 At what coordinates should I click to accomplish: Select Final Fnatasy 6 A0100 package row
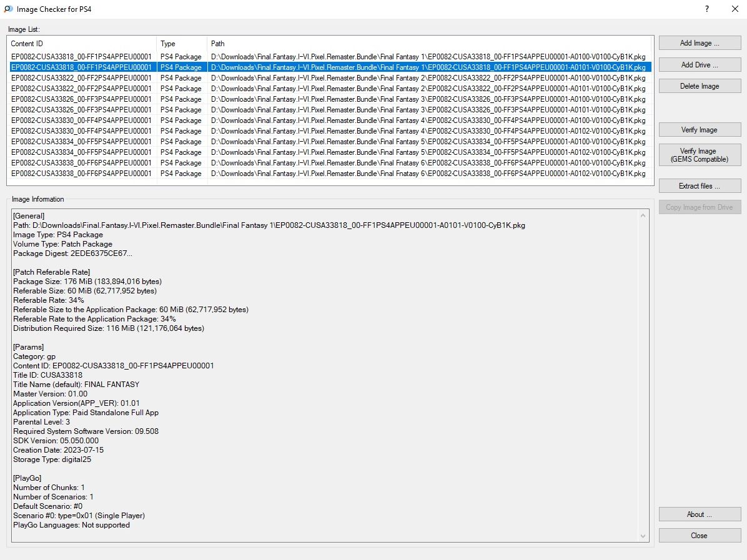tap(330, 163)
